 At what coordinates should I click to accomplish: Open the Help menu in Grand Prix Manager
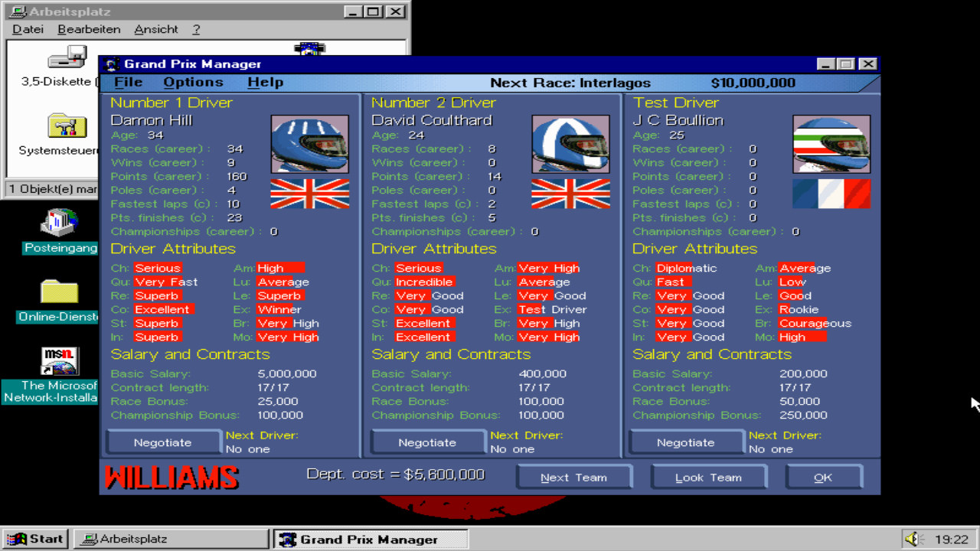click(265, 82)
